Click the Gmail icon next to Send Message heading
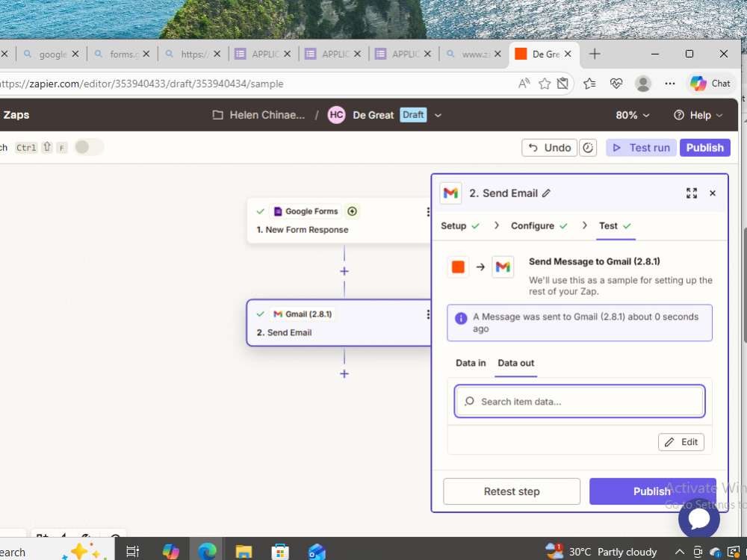This screenshot has height=560, width=747. click(503, 267)
